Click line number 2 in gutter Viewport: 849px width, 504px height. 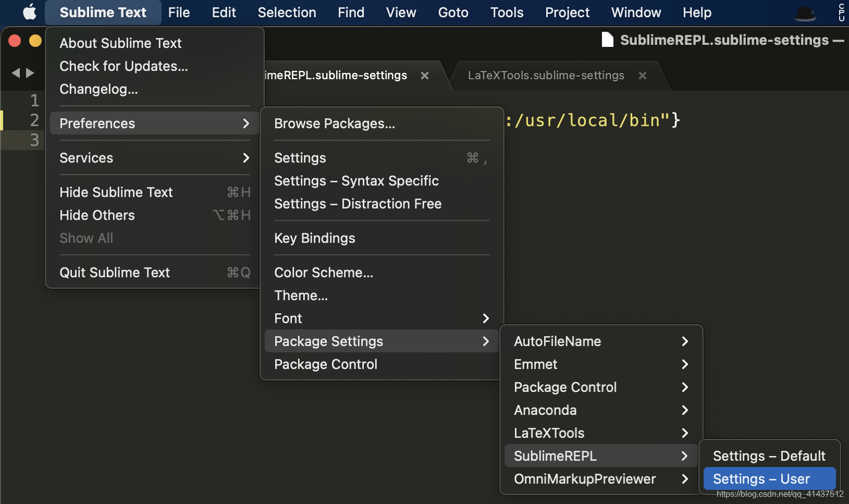pos(34,120)
